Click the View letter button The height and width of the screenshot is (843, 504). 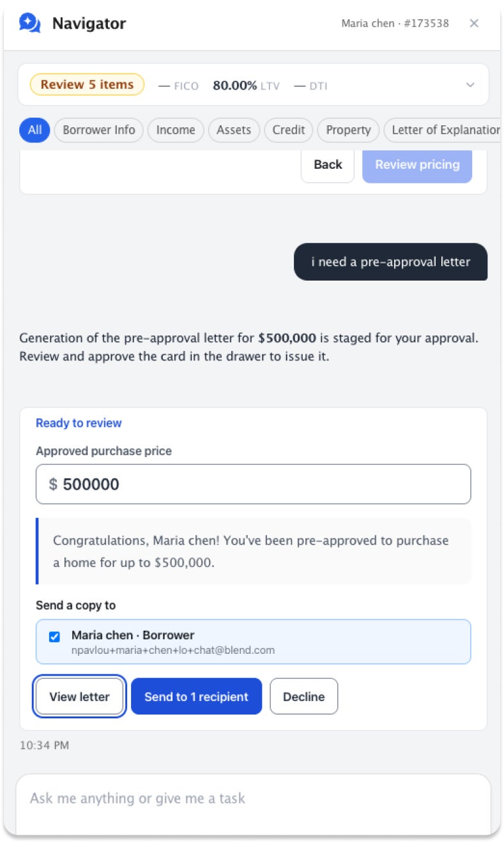(x=79, y=697)
